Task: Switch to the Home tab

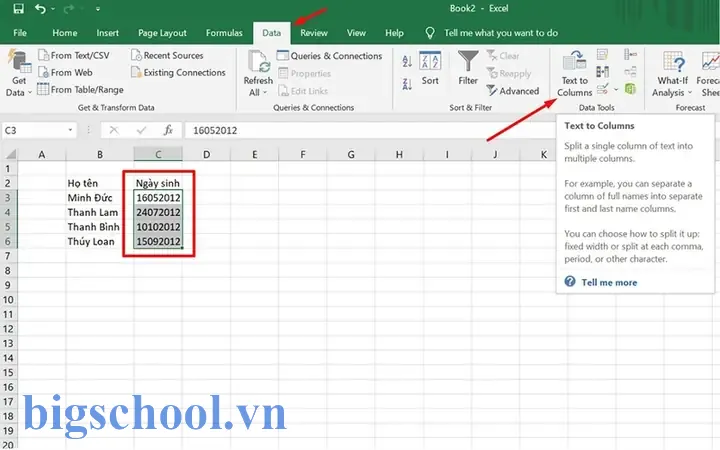Action: [65, 33]
